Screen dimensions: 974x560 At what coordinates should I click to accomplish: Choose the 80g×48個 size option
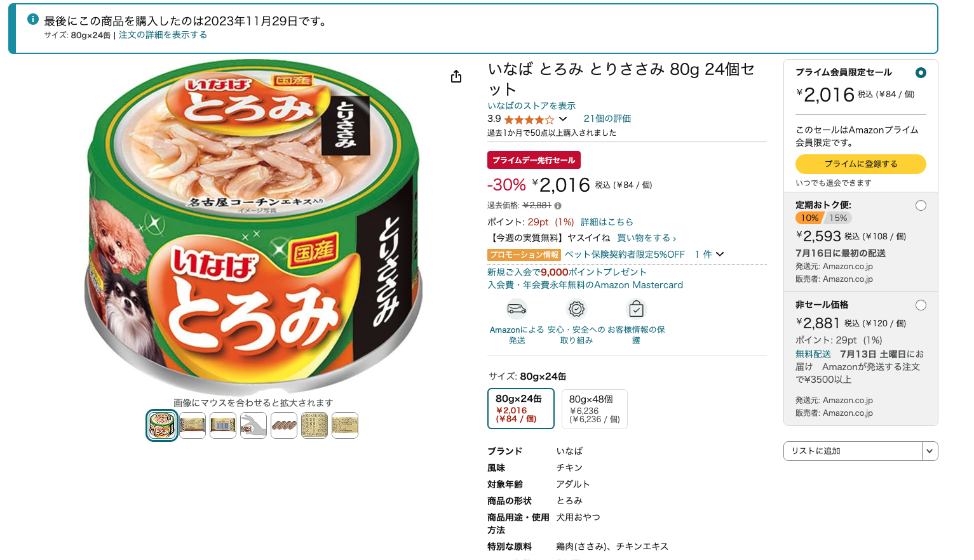pos(594,408)
